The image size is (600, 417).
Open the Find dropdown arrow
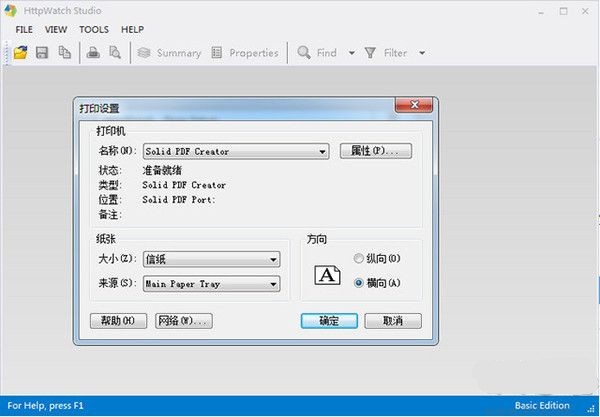pos(351,53)
